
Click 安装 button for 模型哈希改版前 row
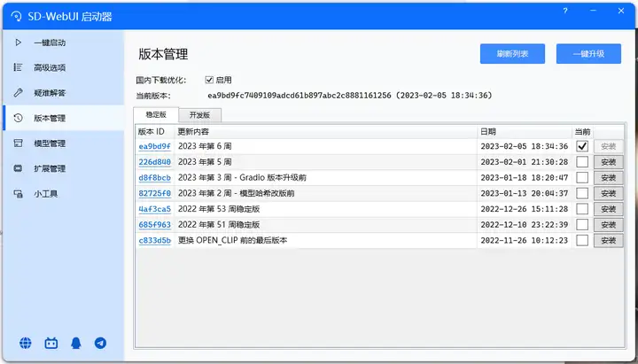point(608,193)
